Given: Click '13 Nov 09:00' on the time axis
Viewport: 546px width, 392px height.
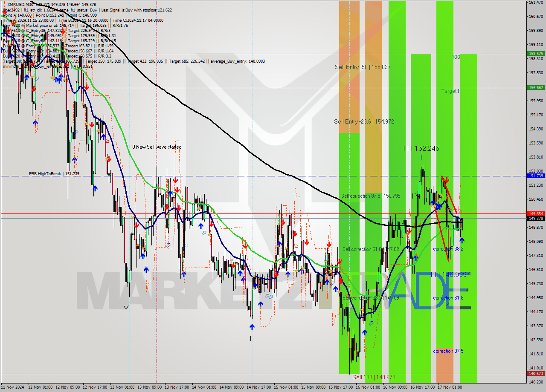Looking at the screenshot, I should pyautogui.click(x=150, y=387).
